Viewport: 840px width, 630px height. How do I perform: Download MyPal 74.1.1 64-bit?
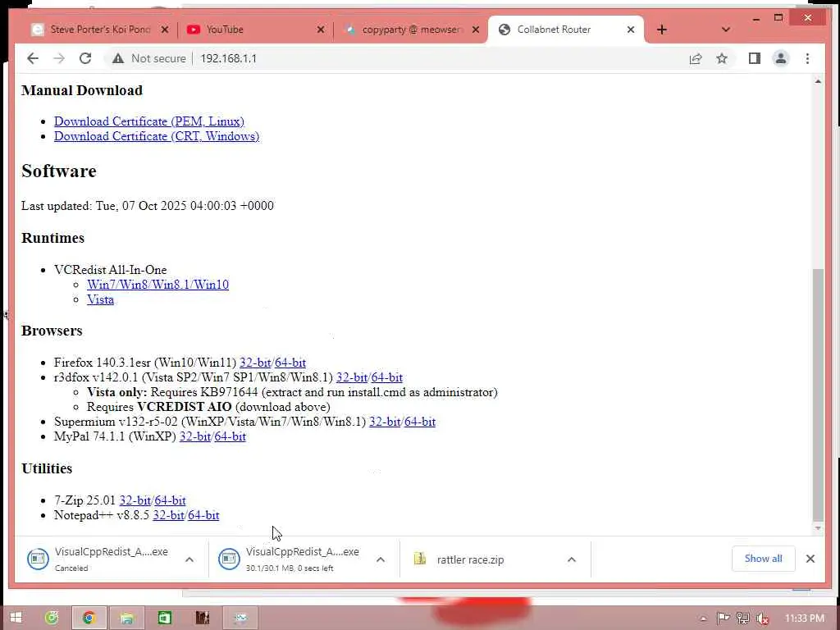click(x=231, y=436)
